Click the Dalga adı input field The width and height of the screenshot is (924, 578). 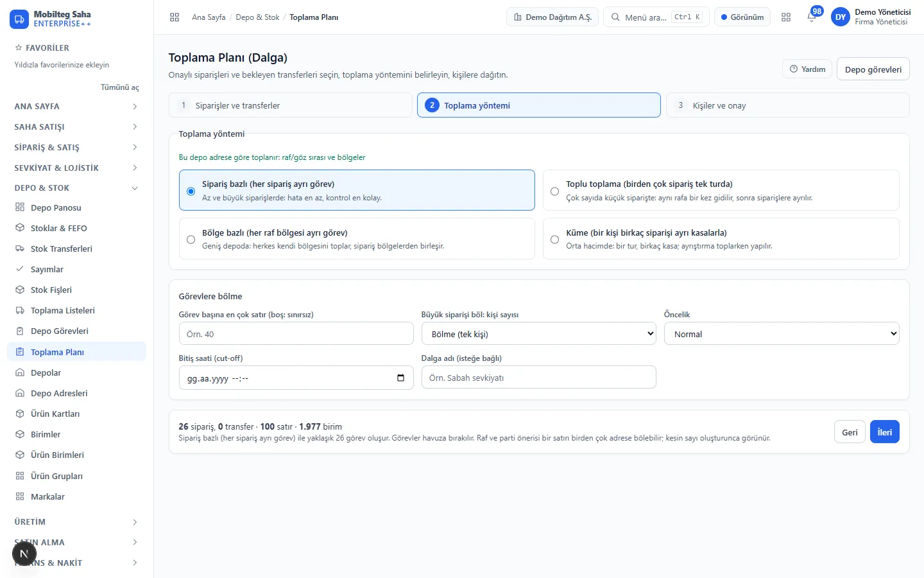538,378
